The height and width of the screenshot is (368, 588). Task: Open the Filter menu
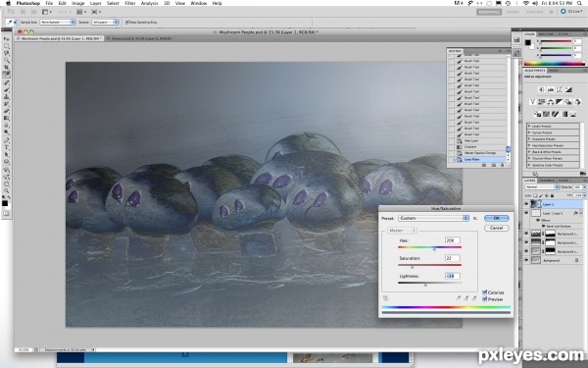coord(129,3)
